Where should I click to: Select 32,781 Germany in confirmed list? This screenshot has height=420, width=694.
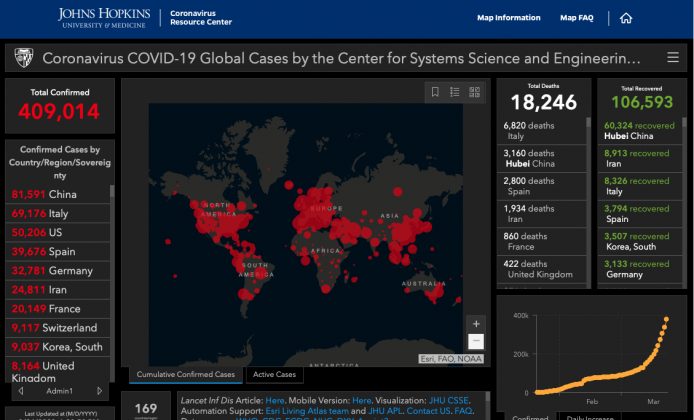58,270
